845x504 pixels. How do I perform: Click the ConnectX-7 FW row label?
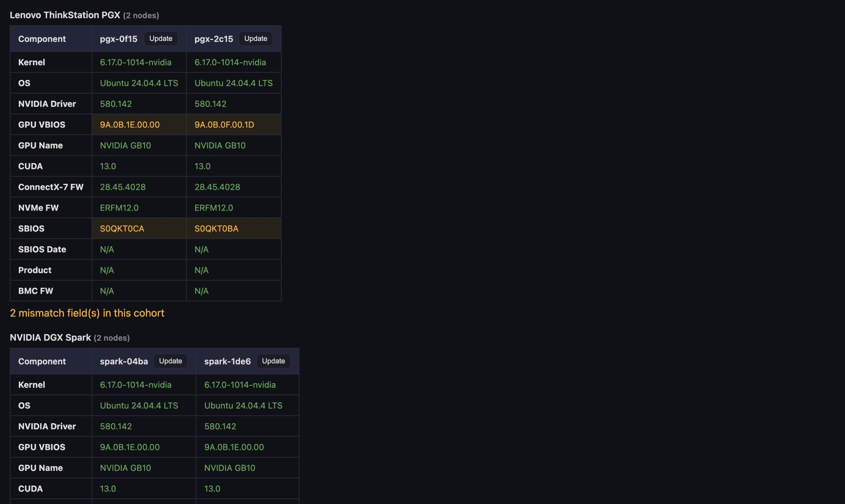[51, 187]
